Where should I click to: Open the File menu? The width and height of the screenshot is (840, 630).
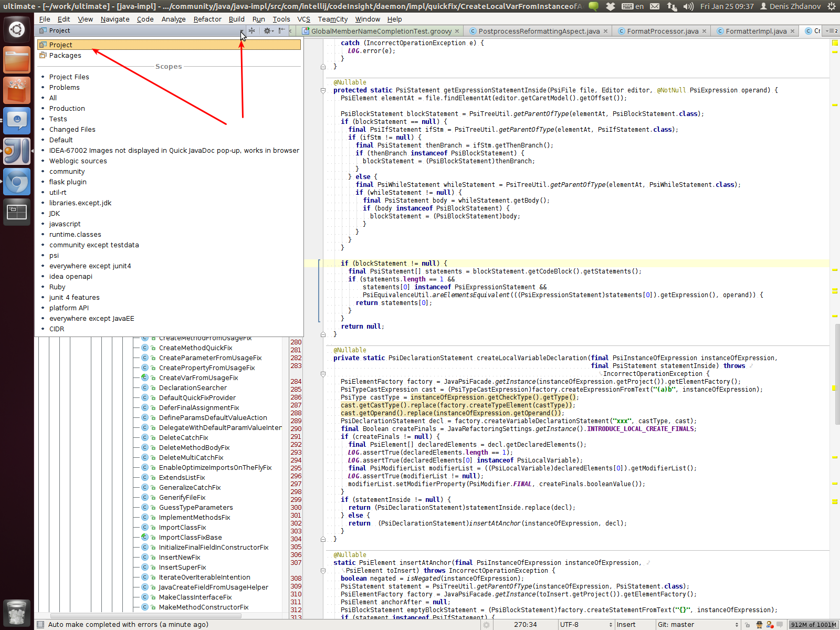coord(45,19)
